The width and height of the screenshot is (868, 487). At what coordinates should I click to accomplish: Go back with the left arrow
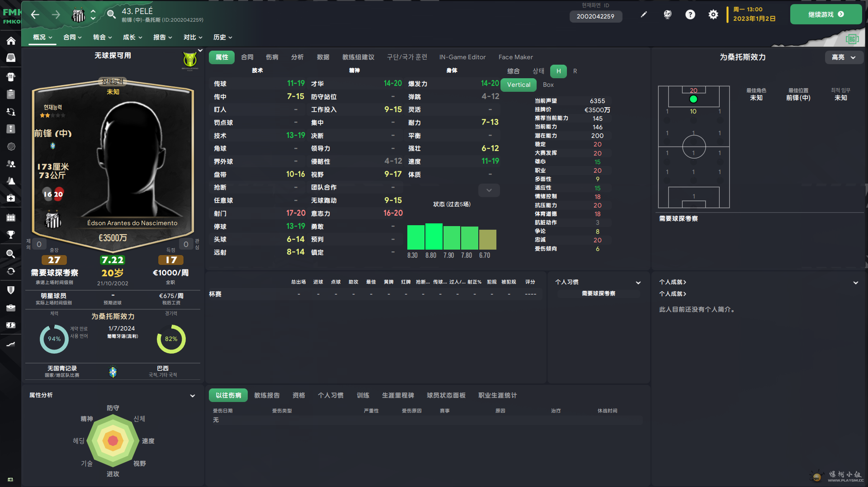[x=35, y=15]
